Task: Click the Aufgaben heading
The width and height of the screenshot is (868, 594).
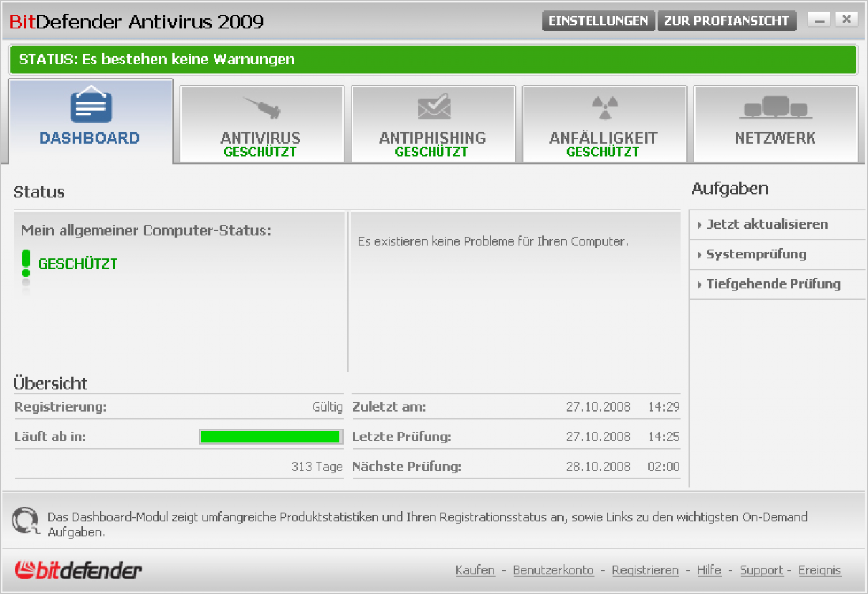Action: click(730, 189)
